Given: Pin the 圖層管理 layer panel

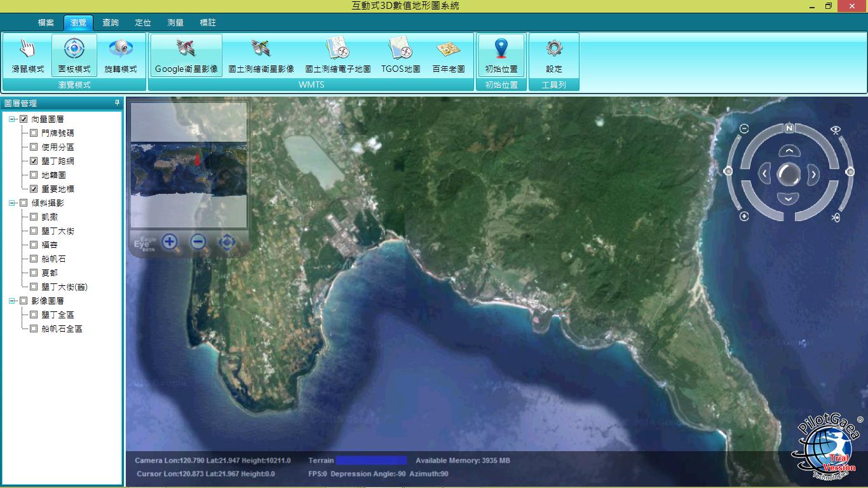Looking at the screenshot, I should pos(116,102).
